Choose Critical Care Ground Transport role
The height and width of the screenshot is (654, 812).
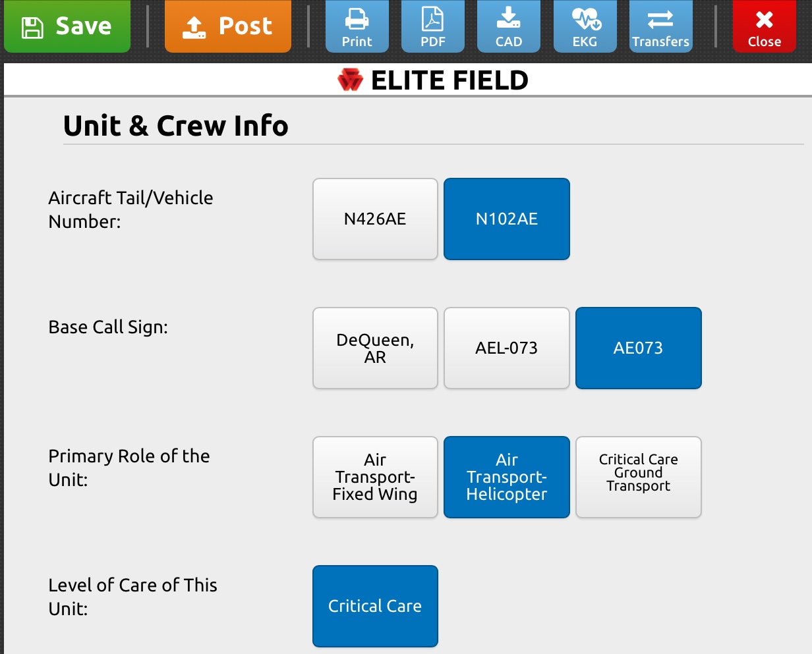click(x=638, y=477)
